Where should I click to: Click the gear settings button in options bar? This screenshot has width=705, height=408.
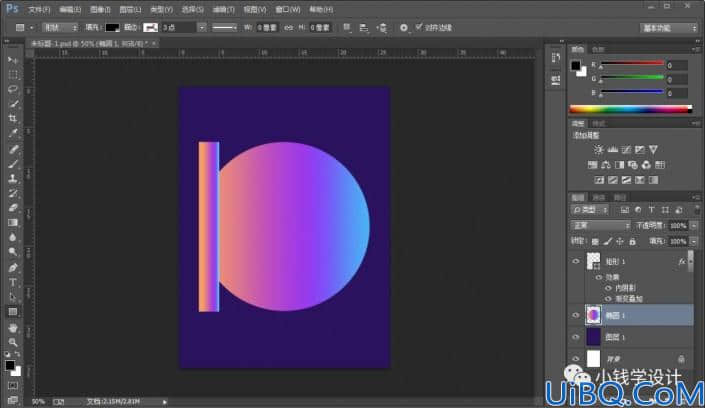coord(404,28)
